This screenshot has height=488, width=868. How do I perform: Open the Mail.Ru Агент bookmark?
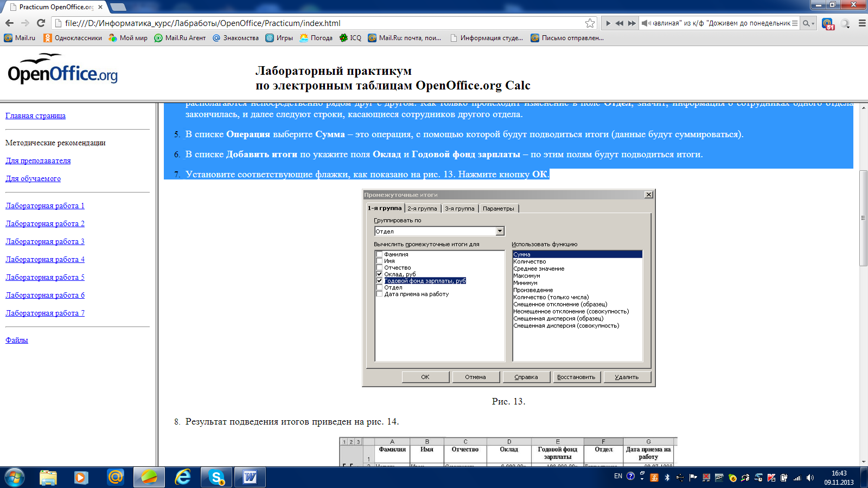(x=180, y=38)
